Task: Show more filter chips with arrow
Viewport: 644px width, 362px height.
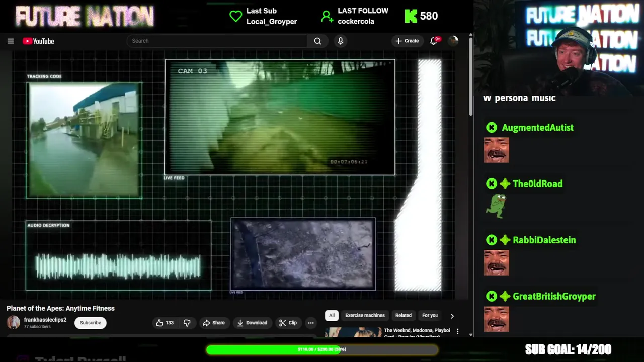Action: pyautogui.click(x=452, y=316)
